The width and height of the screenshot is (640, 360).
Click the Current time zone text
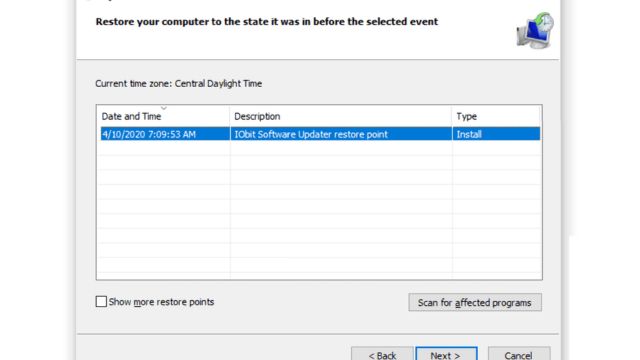coord(178,84)
